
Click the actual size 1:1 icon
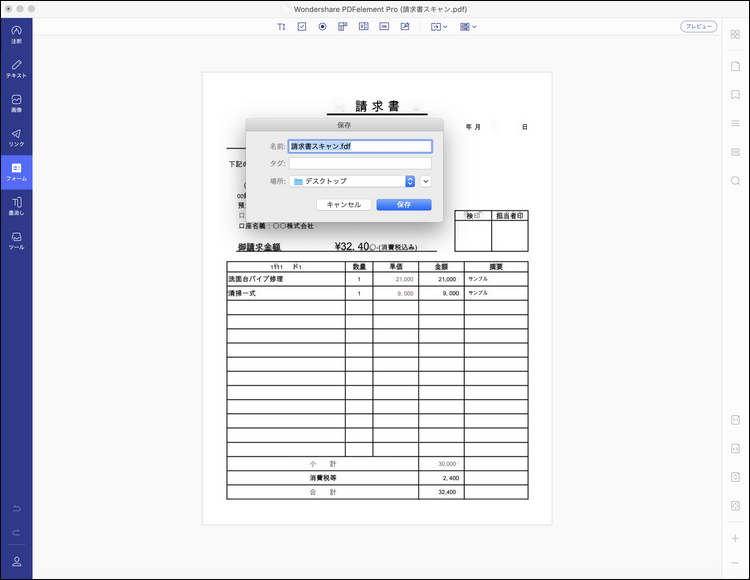(735, 420)
